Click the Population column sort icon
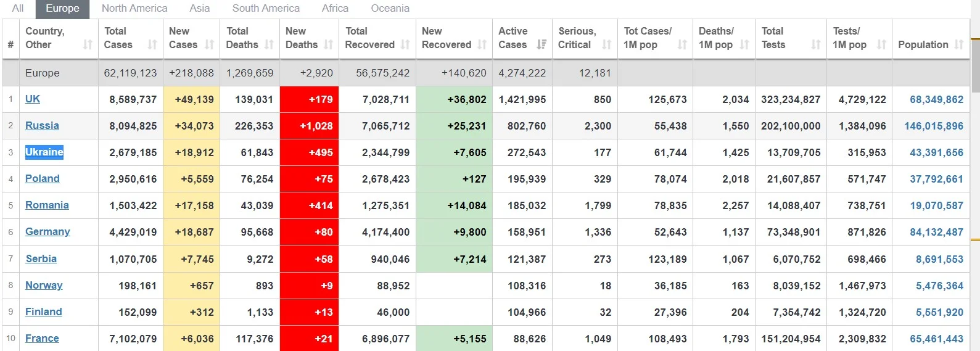Image resolution: width=980 pixels, height=351 pixels. click(958, 44)
